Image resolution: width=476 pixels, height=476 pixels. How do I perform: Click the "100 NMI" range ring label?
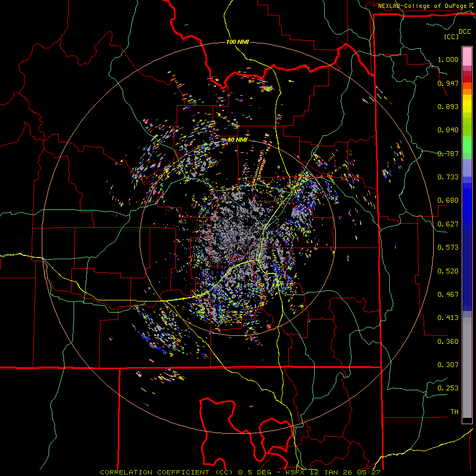pyautogui.click(x=237, y=42)
